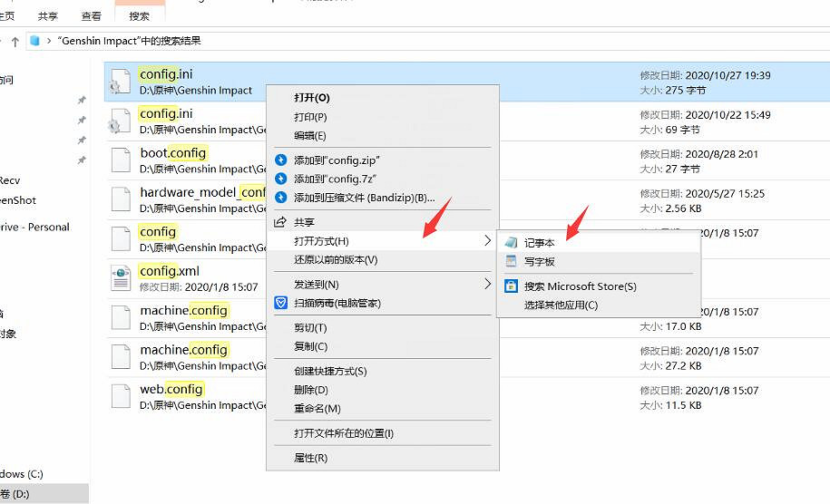Click the share icon next to 共享
This screenshot has width=830, height=504.
click(x=280, y=222)
